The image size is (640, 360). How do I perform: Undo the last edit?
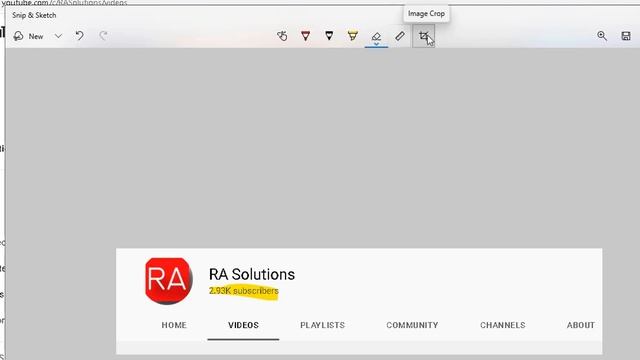[x=80, y=36]
